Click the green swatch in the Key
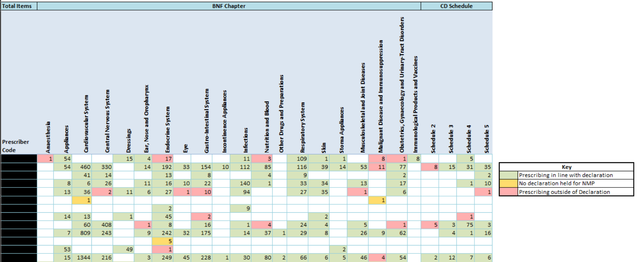 tap(508, 175)
